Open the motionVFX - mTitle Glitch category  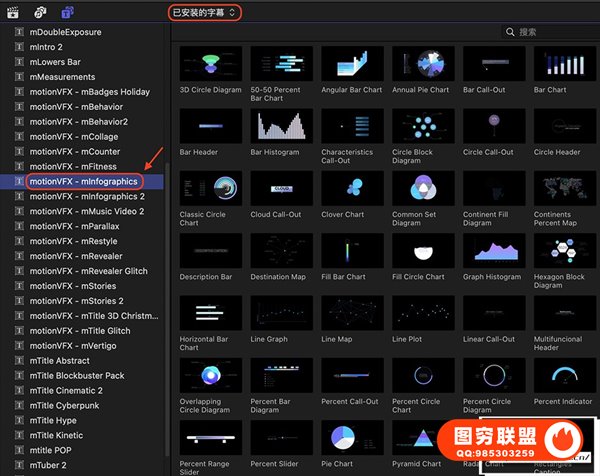tap(80, 330)
